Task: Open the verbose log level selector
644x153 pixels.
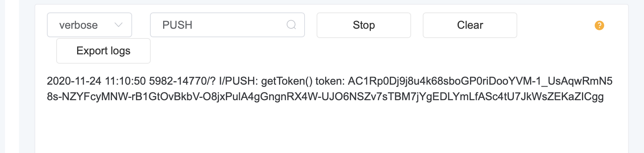Action: point(90,25)
